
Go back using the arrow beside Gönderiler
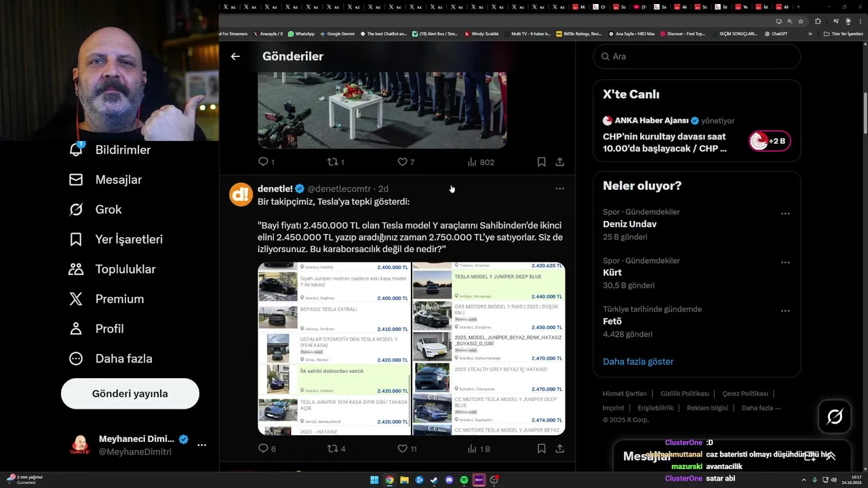pos(235,56)
